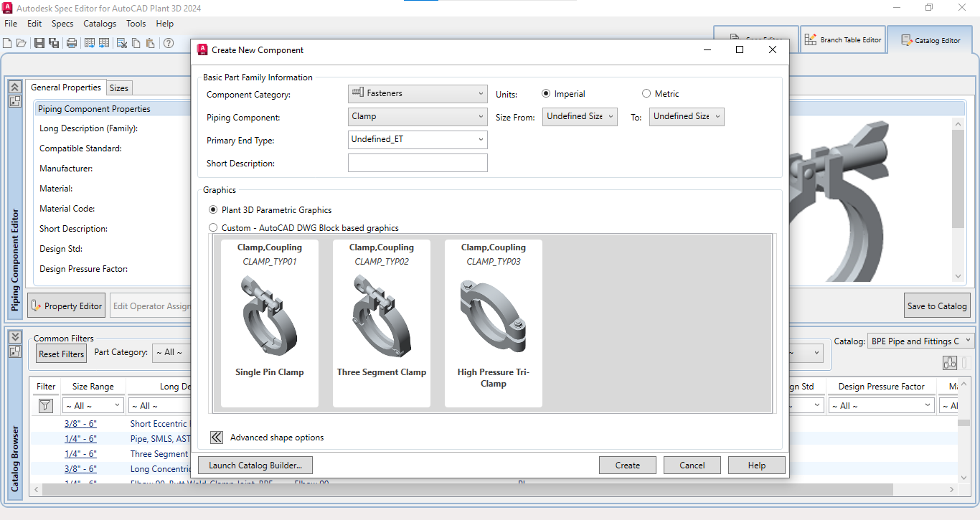
Task: Open the Help menu in the menu bar
Action: pos(165,24)
